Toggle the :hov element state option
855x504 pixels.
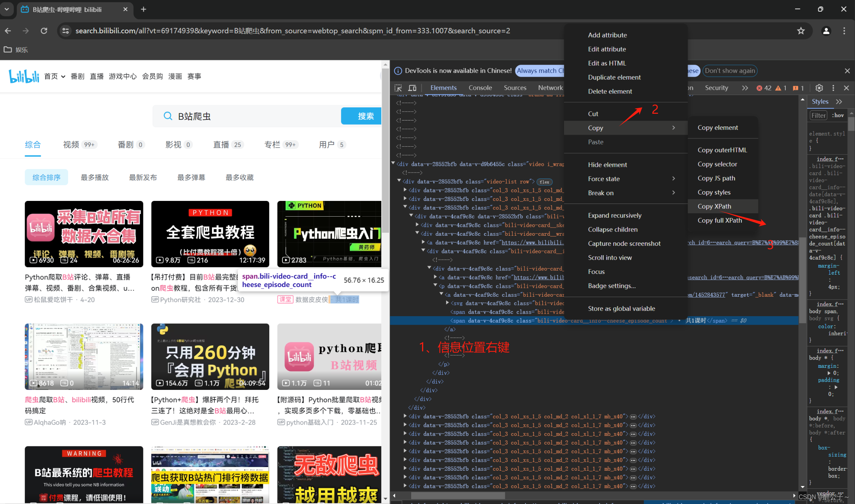(x=838, y=115)
